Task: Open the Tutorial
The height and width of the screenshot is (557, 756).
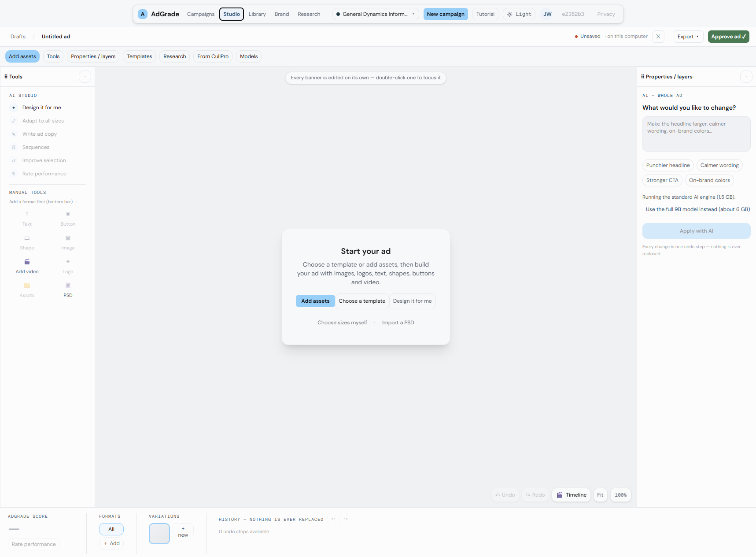Action: click(x=485, y=14)
